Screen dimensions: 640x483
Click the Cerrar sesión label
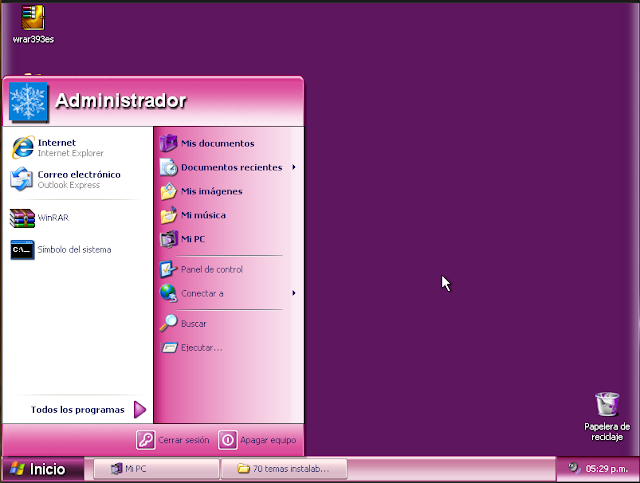[184, 440]
